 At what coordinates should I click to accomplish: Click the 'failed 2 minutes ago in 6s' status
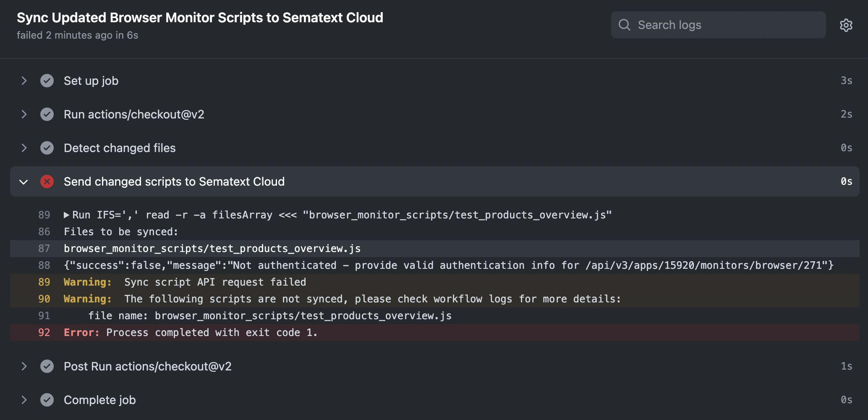point(77,35)
